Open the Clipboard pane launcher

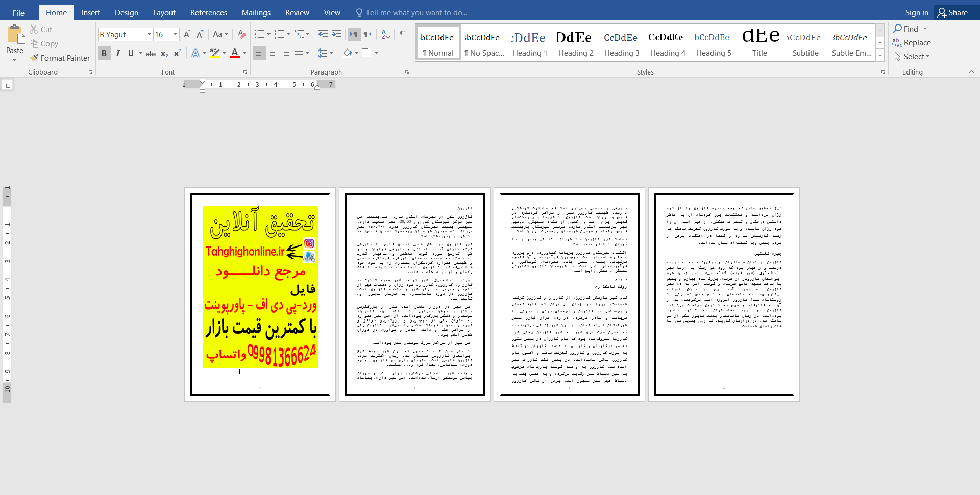coord(91,72)
